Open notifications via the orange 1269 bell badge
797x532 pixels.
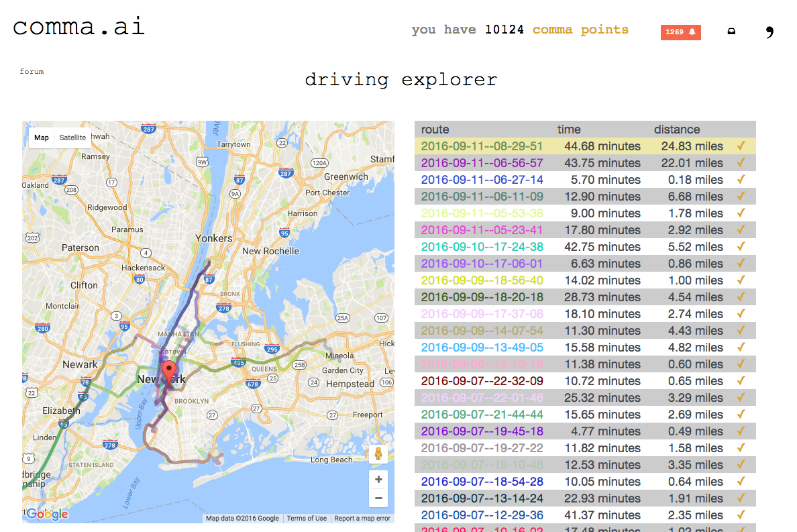pos(680,32)
